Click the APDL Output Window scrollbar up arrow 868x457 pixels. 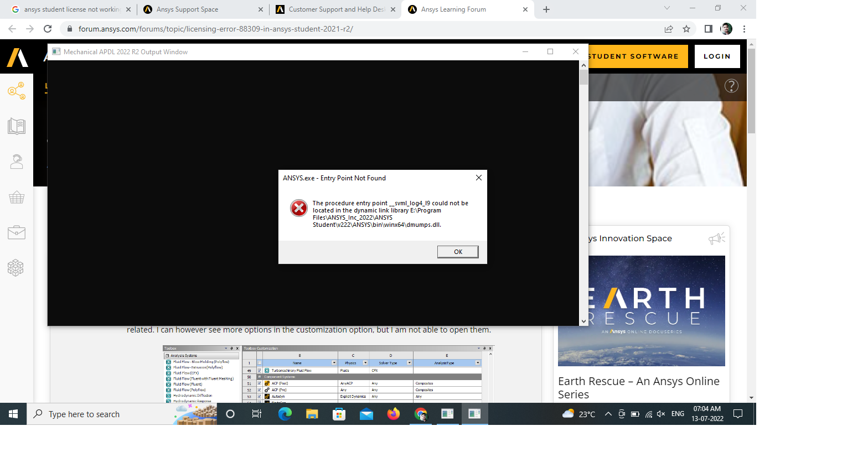[x=583, y=65]
